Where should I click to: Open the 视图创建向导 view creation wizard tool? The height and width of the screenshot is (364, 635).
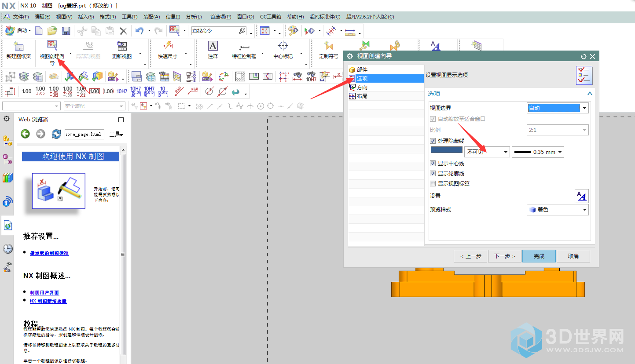pos(52,53)
